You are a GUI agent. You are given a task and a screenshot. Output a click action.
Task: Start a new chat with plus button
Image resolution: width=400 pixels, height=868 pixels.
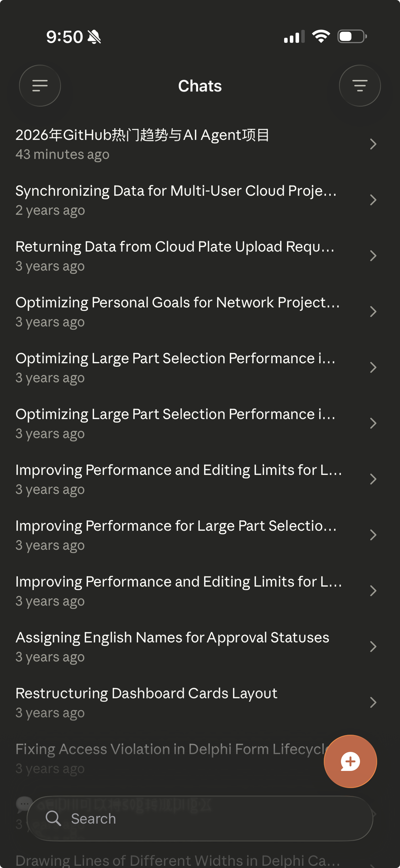(x=350, y=761)
